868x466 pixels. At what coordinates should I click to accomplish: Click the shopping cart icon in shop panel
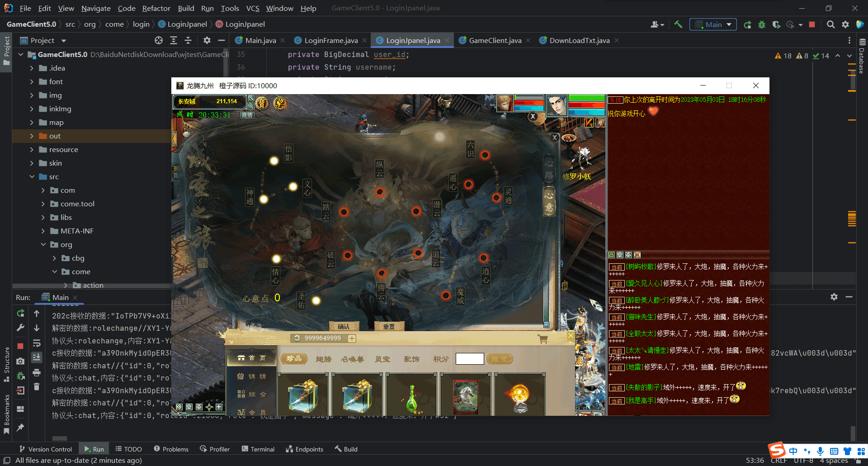click(x=543, y=338)
